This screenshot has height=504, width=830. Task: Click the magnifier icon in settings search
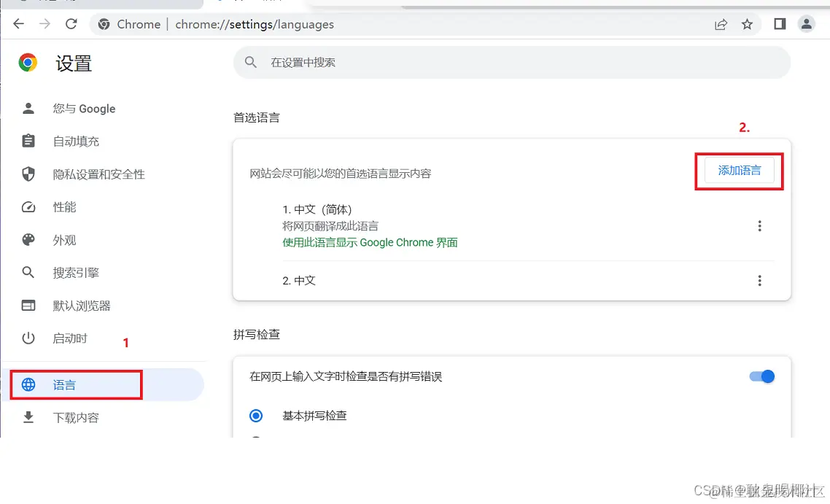251,63
